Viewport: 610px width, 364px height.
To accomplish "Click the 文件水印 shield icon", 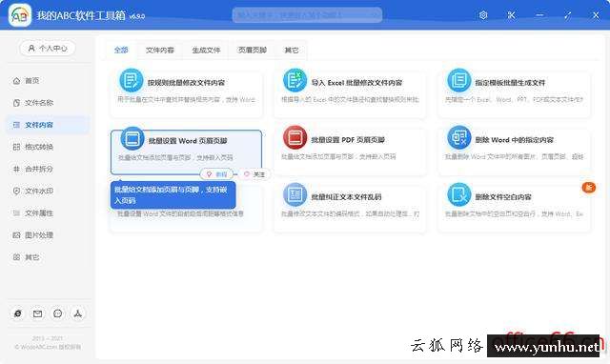I will (x=16, y=191).
